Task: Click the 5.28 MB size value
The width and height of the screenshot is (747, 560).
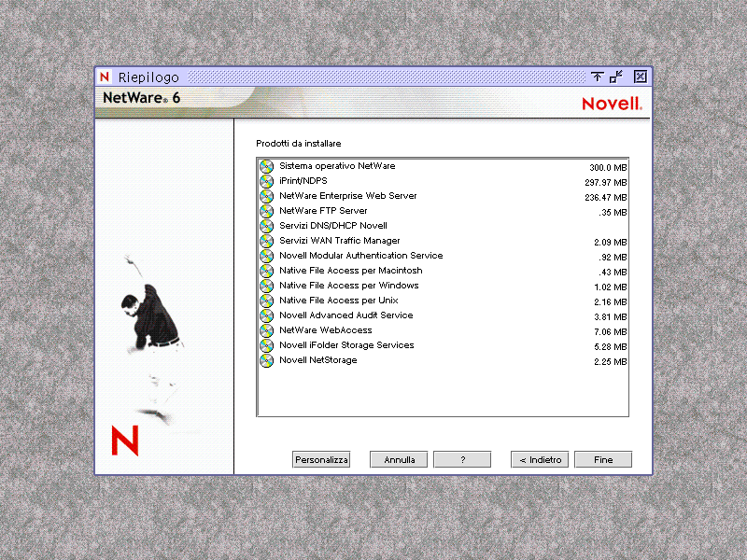Action: 611,346
